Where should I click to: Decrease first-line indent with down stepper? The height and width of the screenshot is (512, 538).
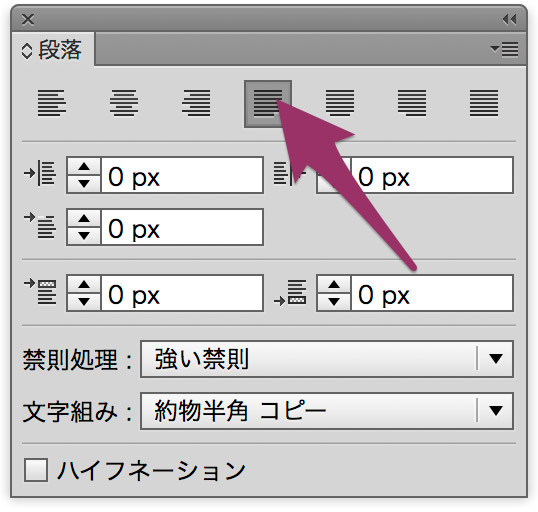84,235
